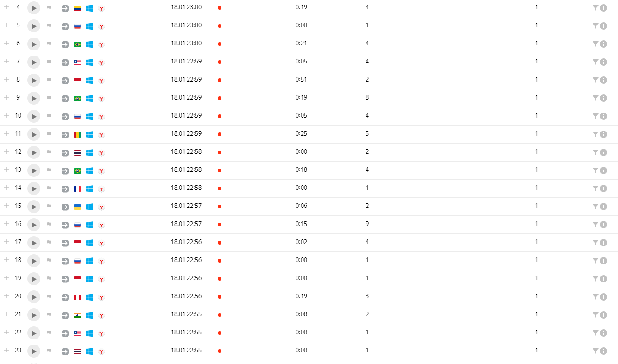
Task: Expand details of visit row 20
Action: point(6,296)
